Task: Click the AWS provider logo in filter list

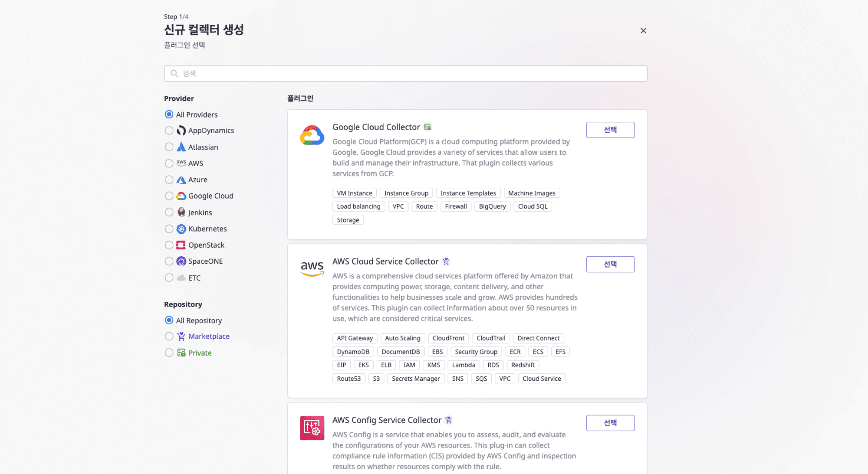Action: coord(181,163)
